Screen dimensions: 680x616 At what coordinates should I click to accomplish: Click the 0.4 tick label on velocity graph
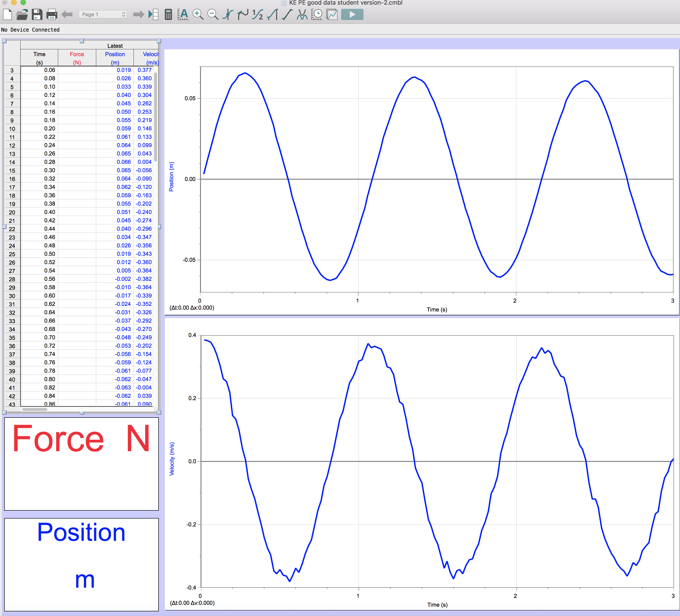click(192, 335)
